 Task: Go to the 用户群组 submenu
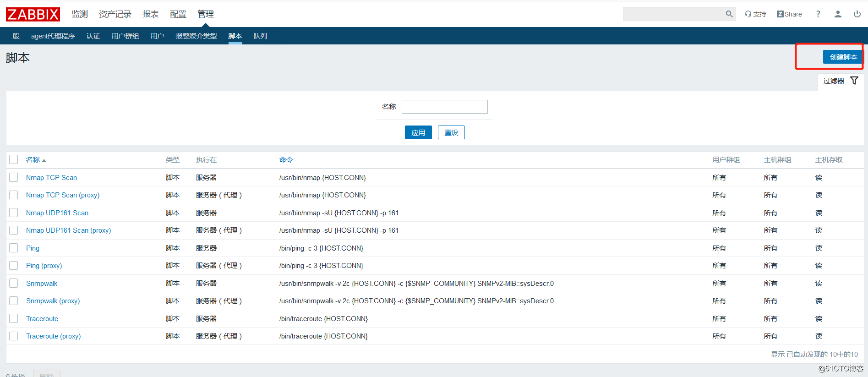[x=125, y=36]
